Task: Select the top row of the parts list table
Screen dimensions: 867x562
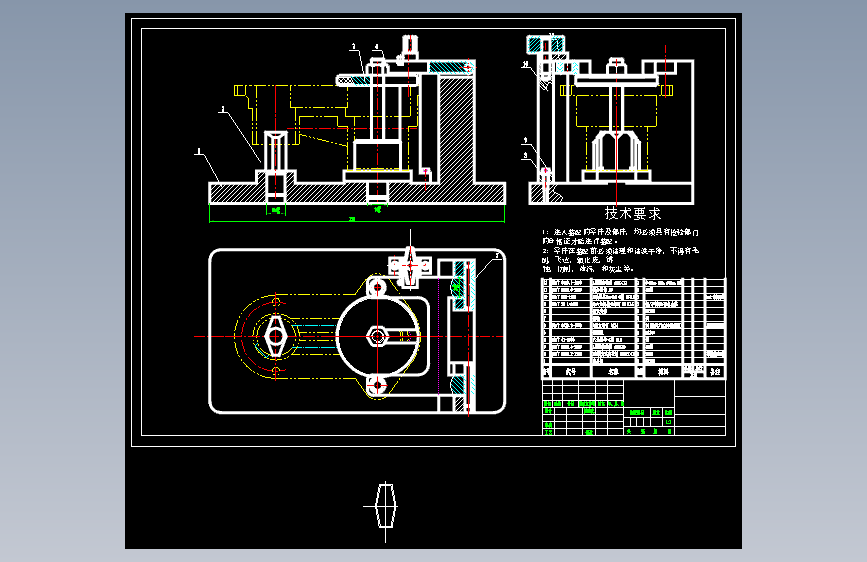Action: coord(633,282)
